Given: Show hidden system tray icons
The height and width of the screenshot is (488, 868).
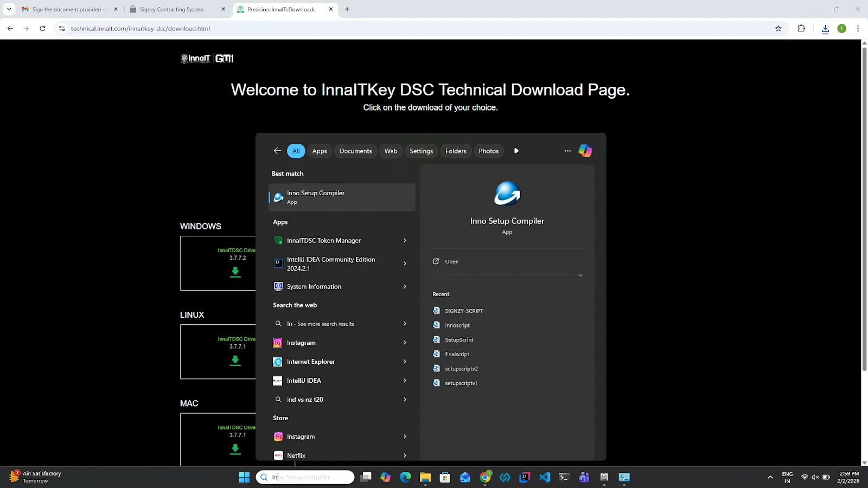Looking at the screenshot, I should pos(770,477).
